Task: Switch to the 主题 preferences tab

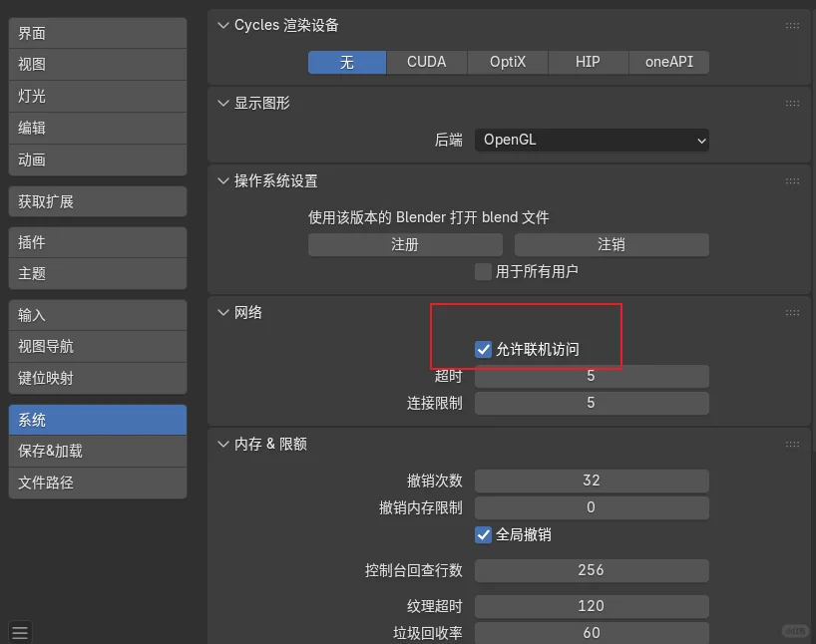Action: (x=97, y=272)
